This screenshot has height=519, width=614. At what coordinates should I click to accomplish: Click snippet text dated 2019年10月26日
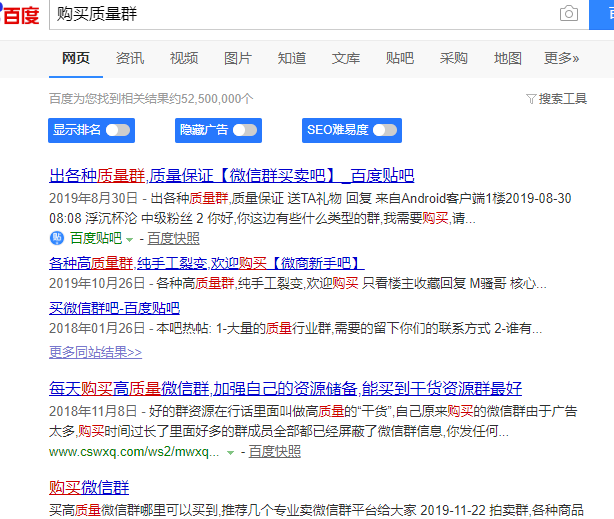(298, 283)
